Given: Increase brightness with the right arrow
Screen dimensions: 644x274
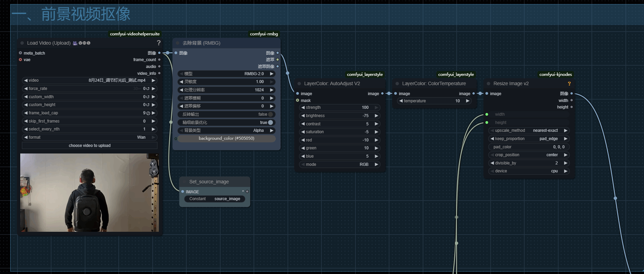Looking at the screenshot, I should click(376, 116).
